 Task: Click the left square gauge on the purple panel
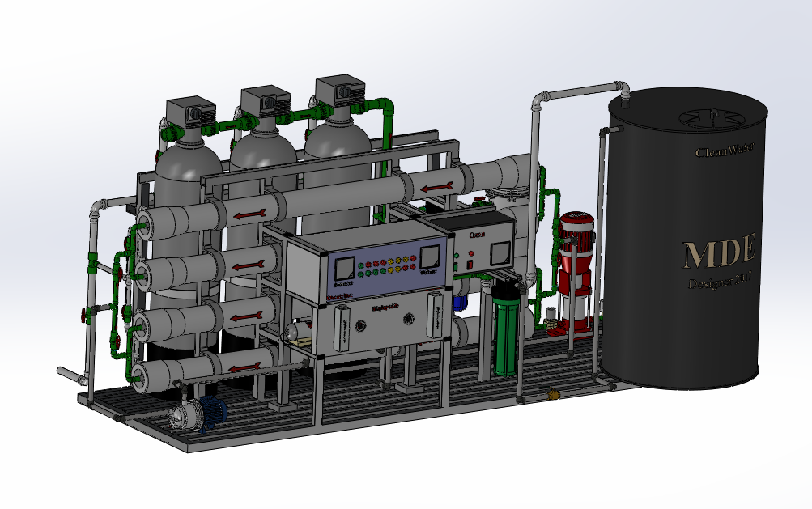coord(344,269)
